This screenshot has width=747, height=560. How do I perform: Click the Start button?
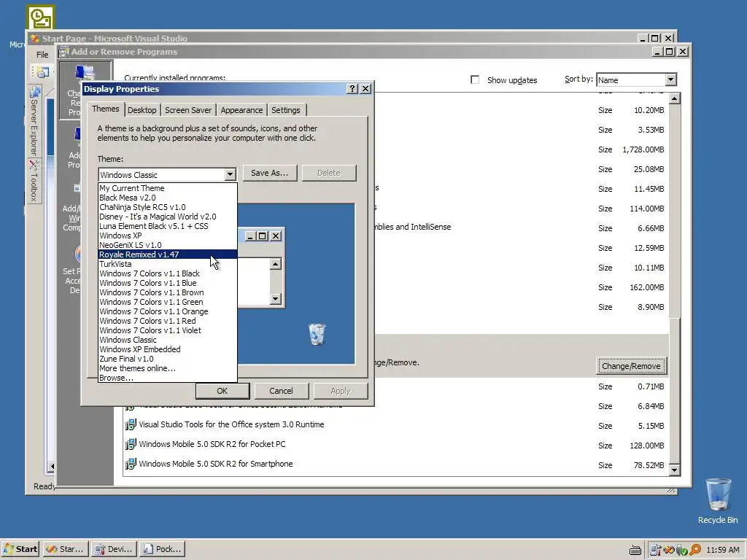pyautogui.click(x=20, y=549)
